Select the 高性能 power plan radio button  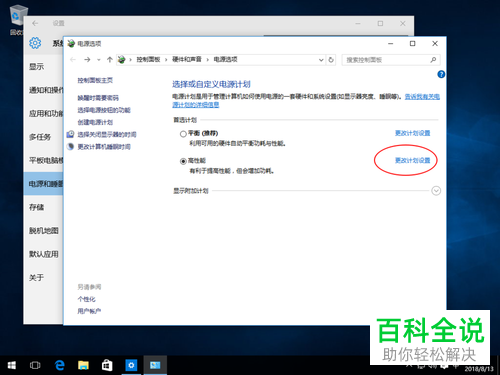click(183, 161)
